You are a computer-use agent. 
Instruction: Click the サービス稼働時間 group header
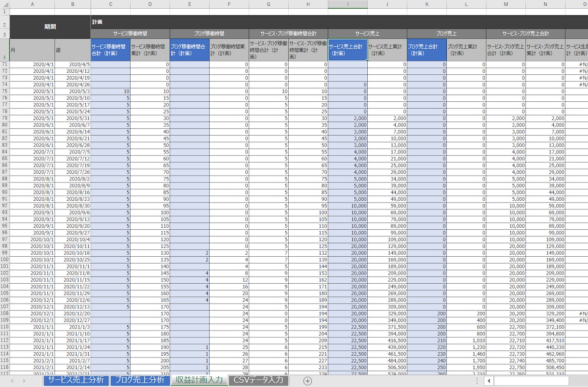point(130,34)
